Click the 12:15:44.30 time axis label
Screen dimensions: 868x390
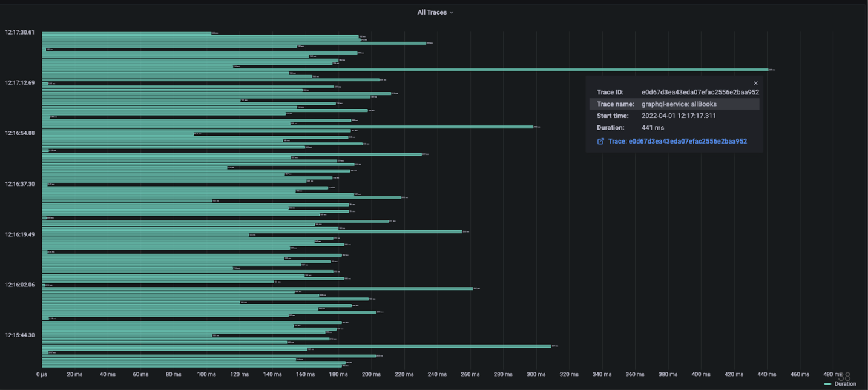point(20,335)
